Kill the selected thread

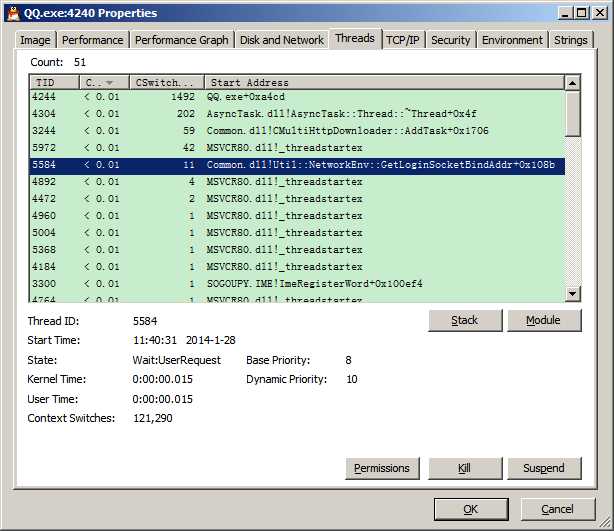(465, 468)
